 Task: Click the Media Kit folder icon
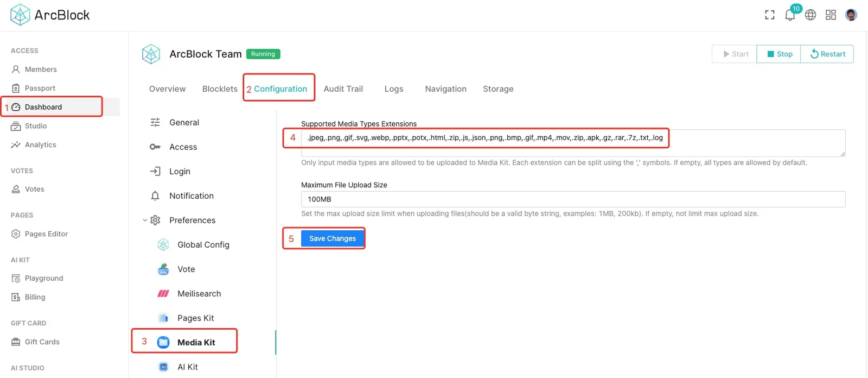pyautogui.click(x=163, y=342)
